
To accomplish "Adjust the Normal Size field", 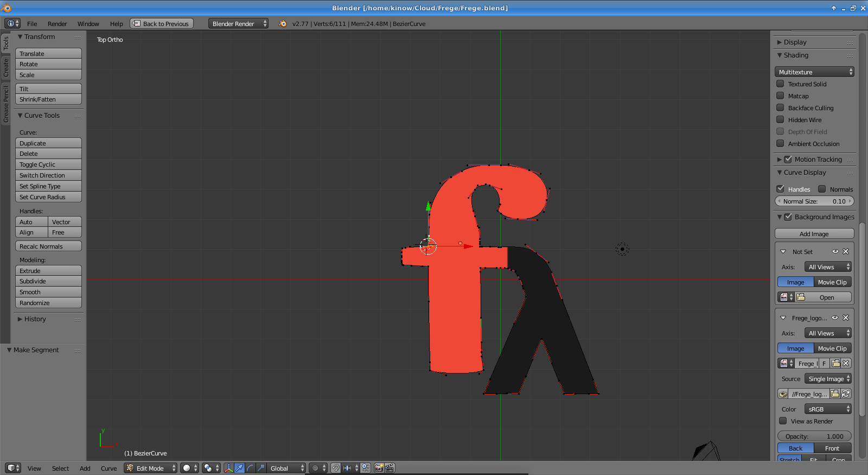I will [814, 201].
